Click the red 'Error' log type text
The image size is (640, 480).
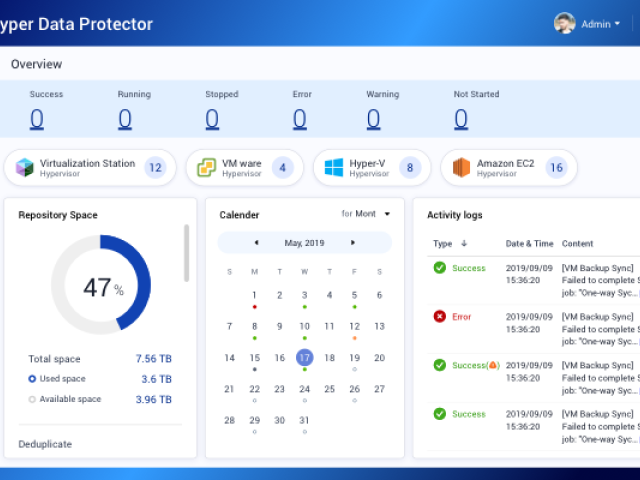tap(462, 317)
